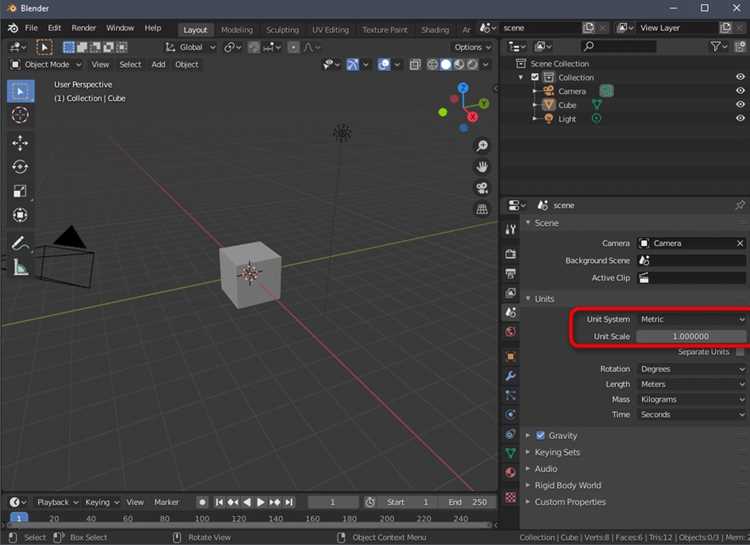Open the Material properties tab icon

pos(510,473)
